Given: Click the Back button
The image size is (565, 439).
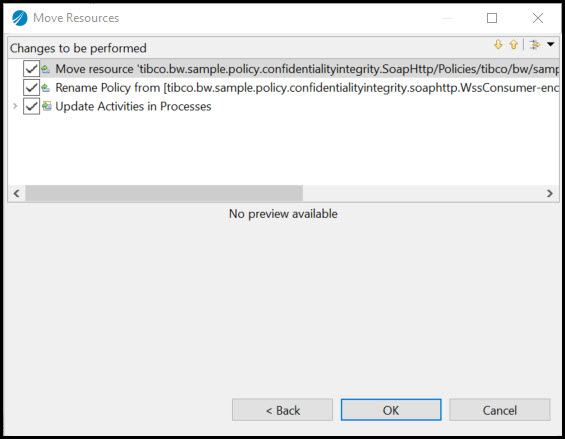Looking at the screenshot, I should [x=282, y=410].
